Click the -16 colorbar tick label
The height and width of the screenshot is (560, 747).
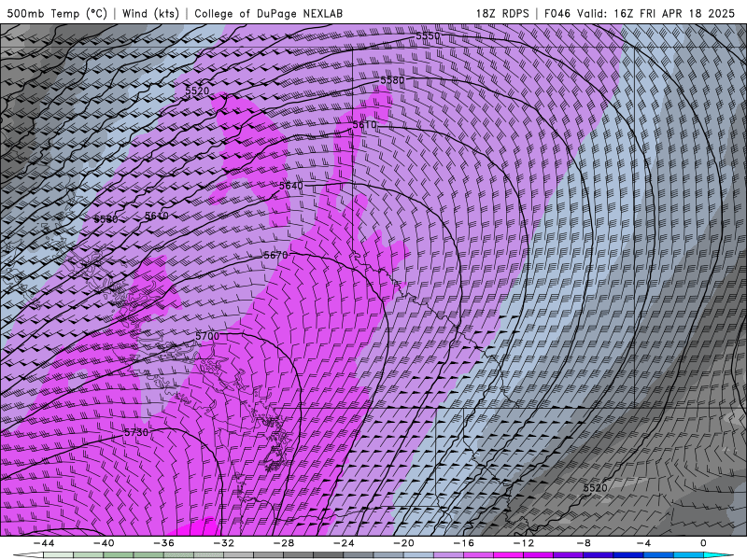tap(463, 543)
